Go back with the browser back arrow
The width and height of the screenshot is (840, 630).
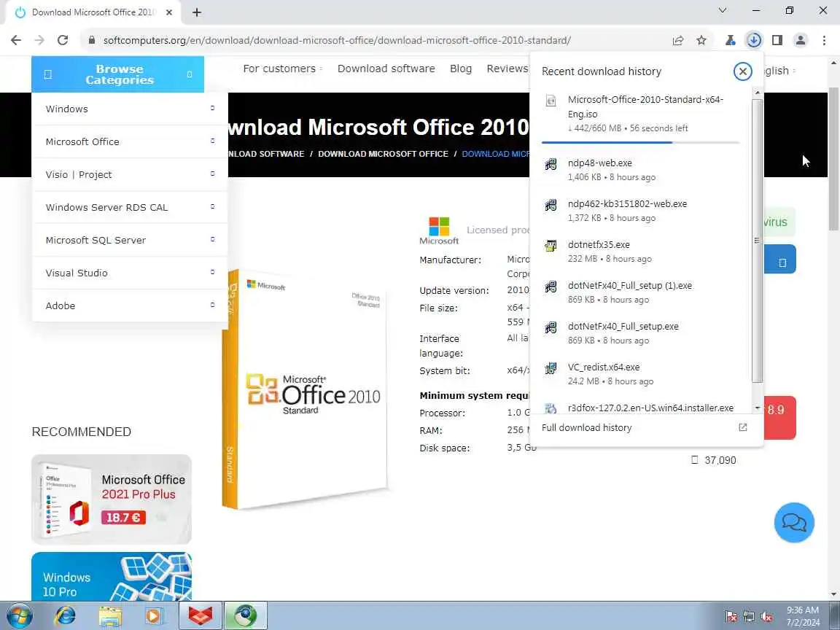(16, 40)
